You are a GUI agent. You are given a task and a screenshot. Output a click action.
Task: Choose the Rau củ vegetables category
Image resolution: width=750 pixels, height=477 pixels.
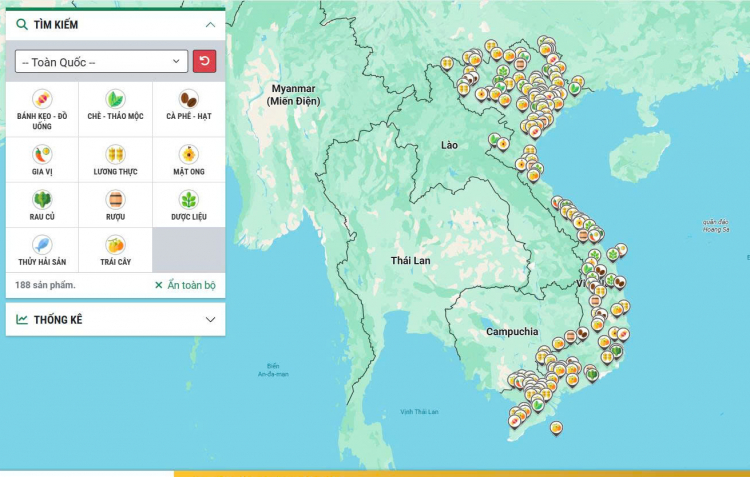(x=42, y=199)
